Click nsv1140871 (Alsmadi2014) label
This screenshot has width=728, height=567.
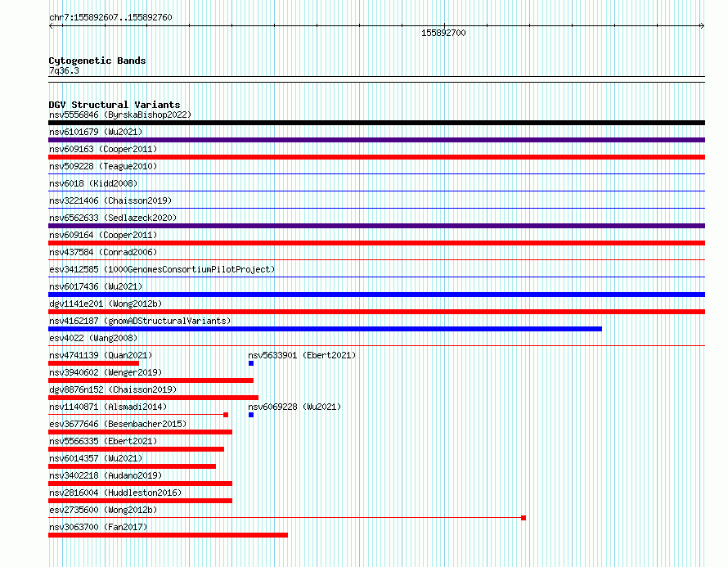[108, 407]
